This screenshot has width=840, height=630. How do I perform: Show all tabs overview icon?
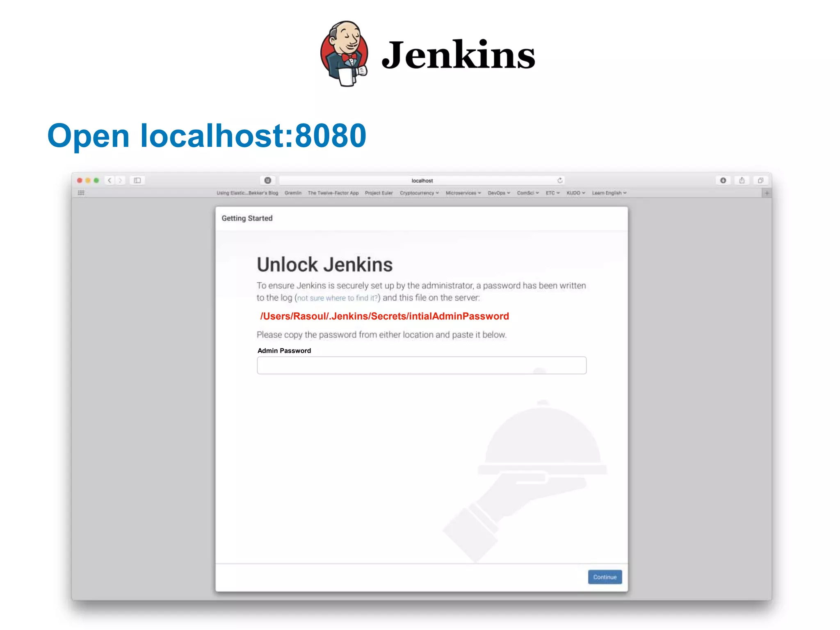(x=760, y=180)
